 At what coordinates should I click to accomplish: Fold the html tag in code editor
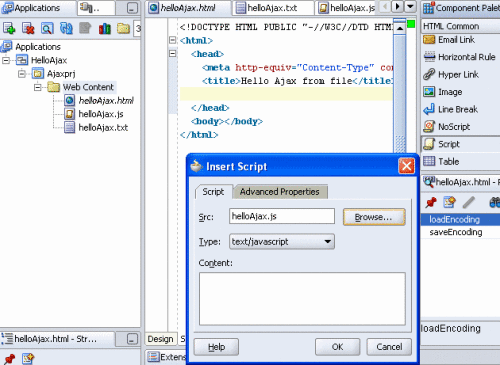[x=172, y=40]
